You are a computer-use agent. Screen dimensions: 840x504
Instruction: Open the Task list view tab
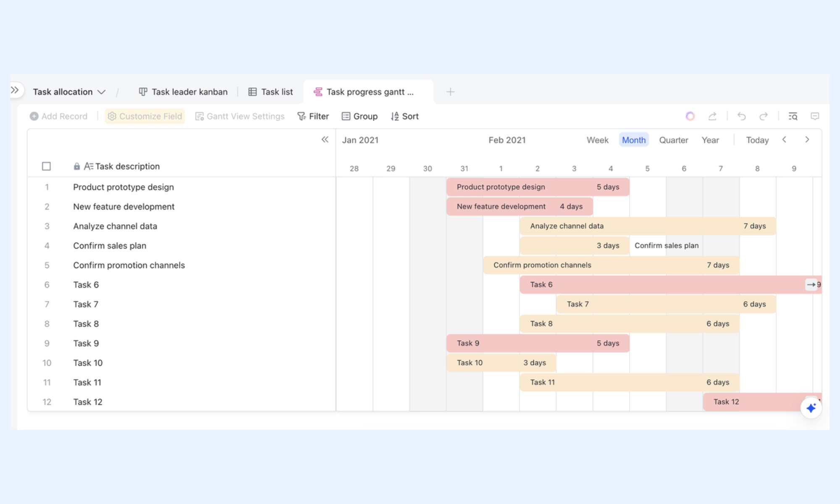coord(270,92)
